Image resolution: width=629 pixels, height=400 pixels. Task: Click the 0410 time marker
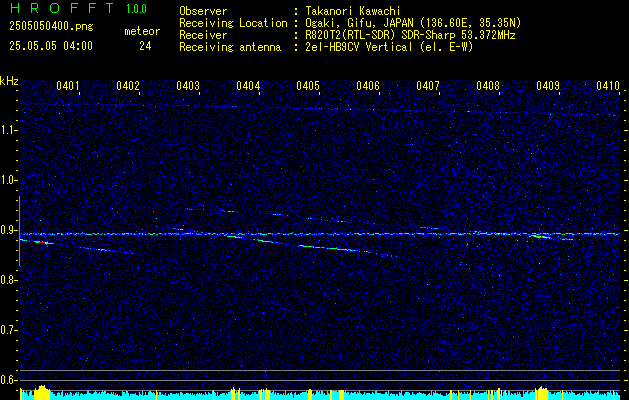click(x=608, y=86)
